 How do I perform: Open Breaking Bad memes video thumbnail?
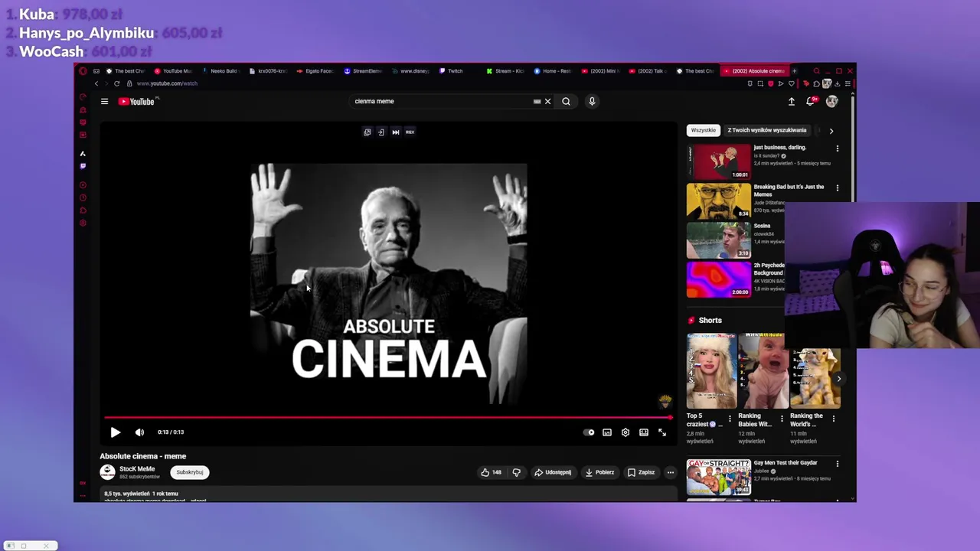coord(718,201)
